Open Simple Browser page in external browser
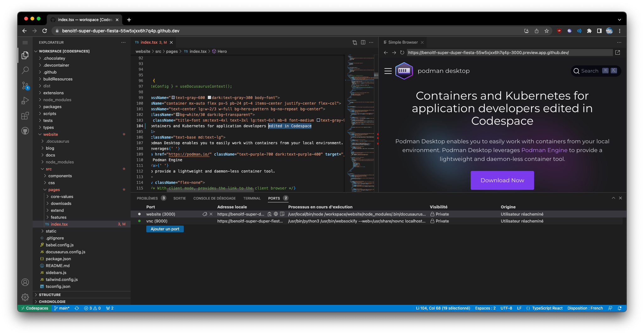Image resolution: width=644 pixels, height=335 pixels. pos(618,52)
